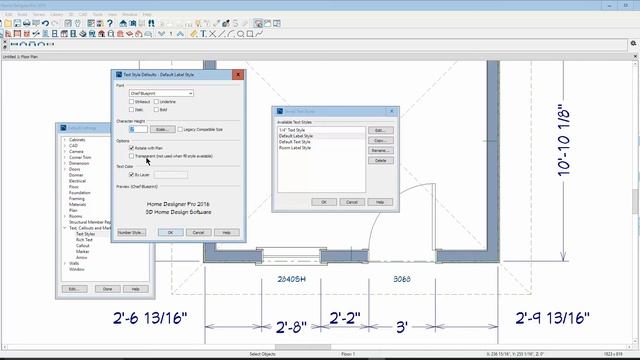Screen dimensions: 640x360
Task: Enable the Bold checkbox
Action: click(156, 110)
